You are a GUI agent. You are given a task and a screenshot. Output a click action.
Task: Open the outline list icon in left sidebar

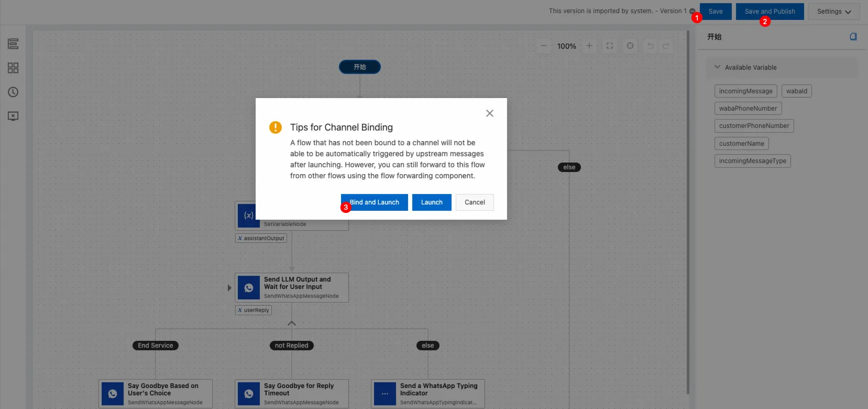coord(13,44)
